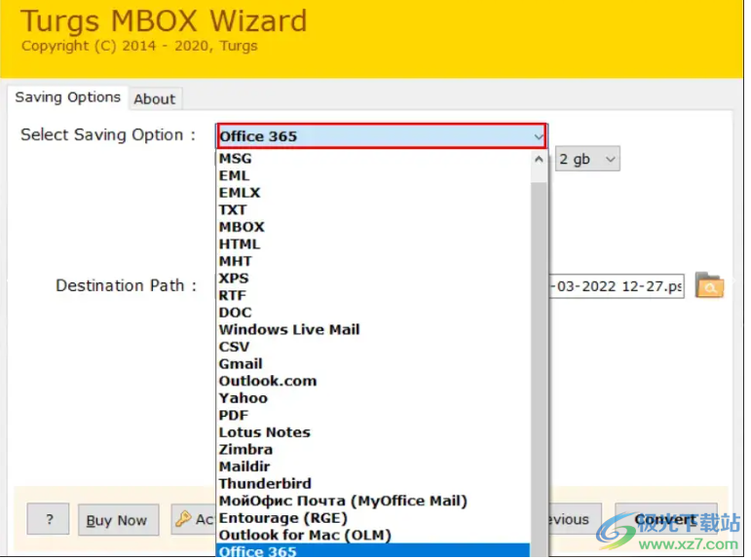Screen dimensions: 751x560
Task: Select Yahoo in the list
Action: coord(374,398)
